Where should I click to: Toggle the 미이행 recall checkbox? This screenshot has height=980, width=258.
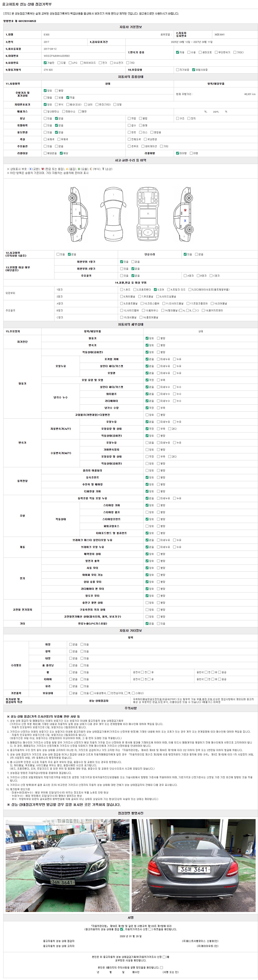click(177, 153)
